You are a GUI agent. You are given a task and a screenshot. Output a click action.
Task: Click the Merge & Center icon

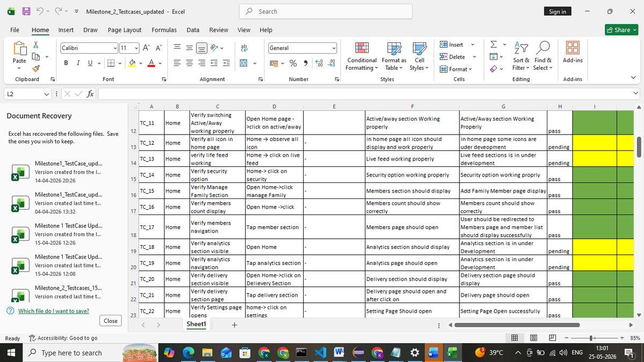point(243,63)
